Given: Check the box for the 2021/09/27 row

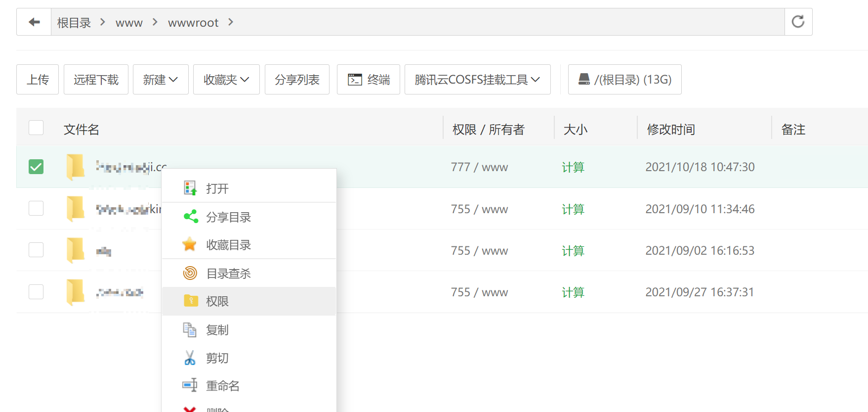Looking at the screenshot, I should tap(36, 292).
